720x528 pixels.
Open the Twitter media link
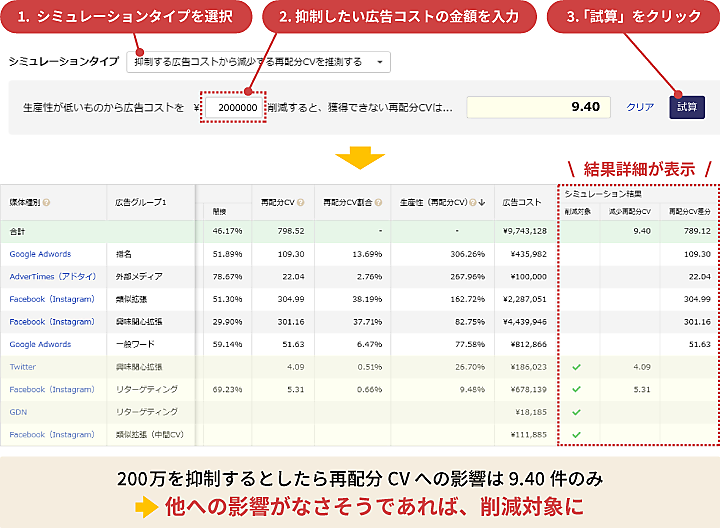pyautogui.click(x=23, y=367)
